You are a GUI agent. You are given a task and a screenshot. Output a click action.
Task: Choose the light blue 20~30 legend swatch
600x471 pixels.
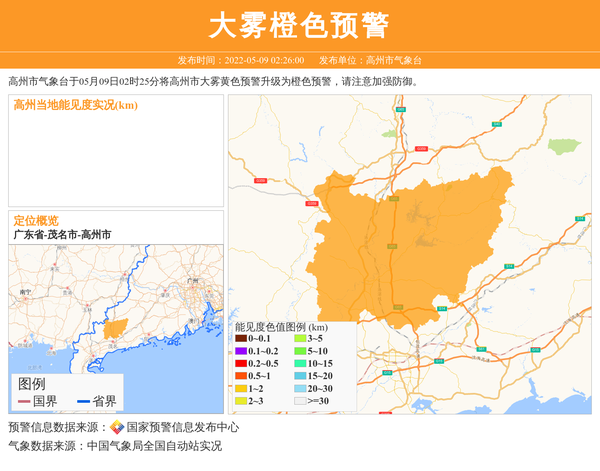pyautogui.click(x=300, y=388)
